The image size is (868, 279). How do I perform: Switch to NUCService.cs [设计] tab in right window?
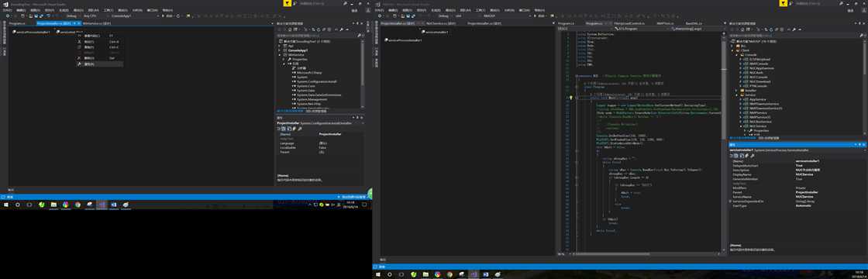pos(441,24)
